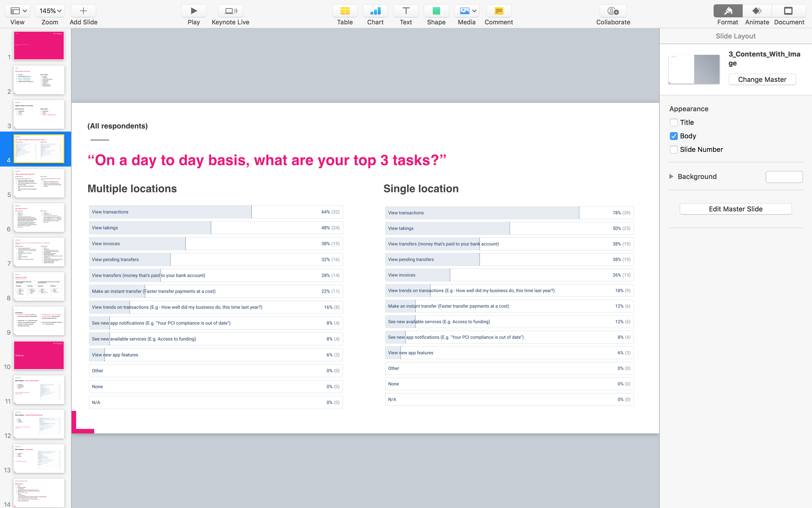Insert a table using the Table icon

tap(345, 11)
